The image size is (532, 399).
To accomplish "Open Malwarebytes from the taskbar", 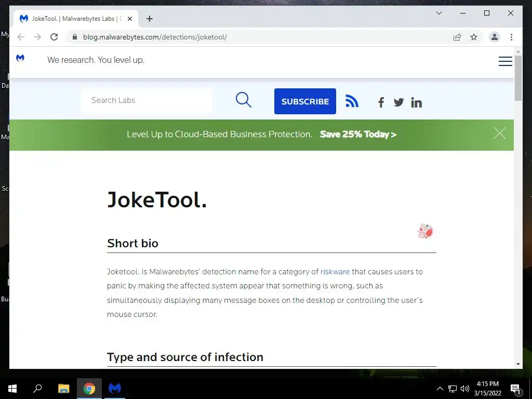I will click(115, 389).
